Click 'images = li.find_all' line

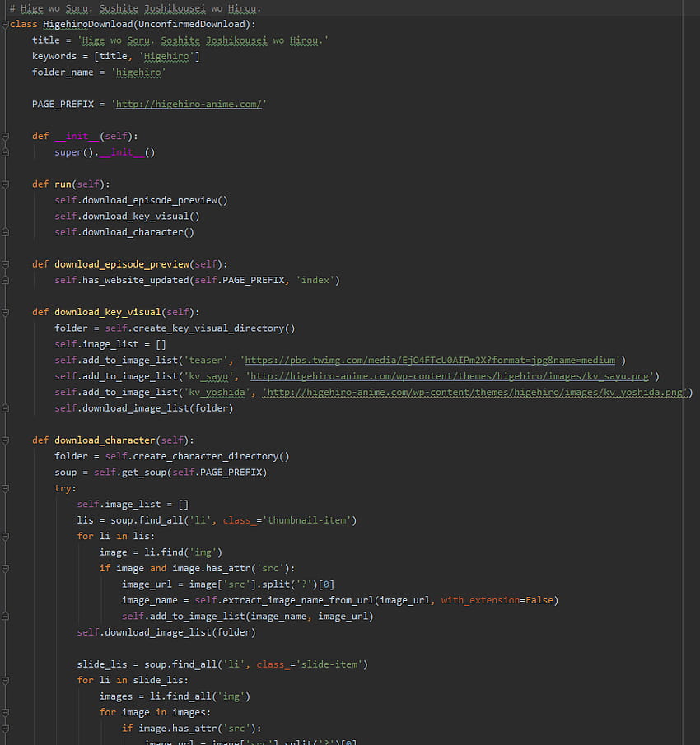pyautogui.click(x=175, y=696)
